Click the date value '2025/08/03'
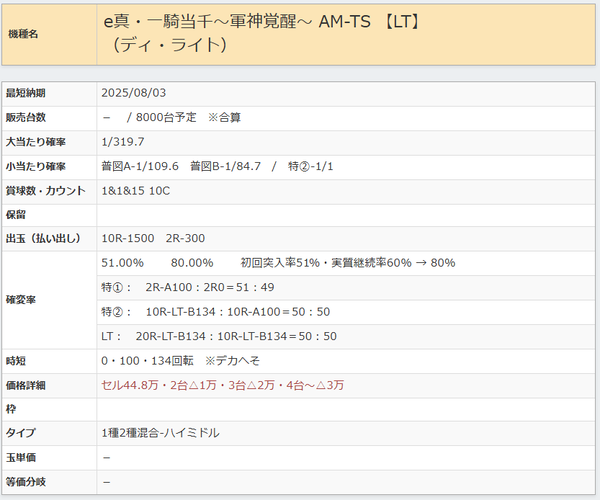Image resolution: width=600 pixels, height=500 pixels. (134, 93)
